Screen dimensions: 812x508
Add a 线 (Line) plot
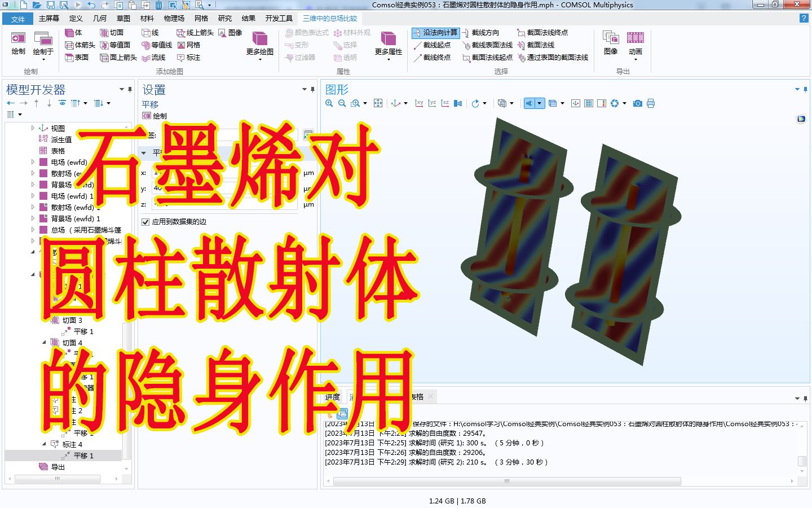pos(150,33)
